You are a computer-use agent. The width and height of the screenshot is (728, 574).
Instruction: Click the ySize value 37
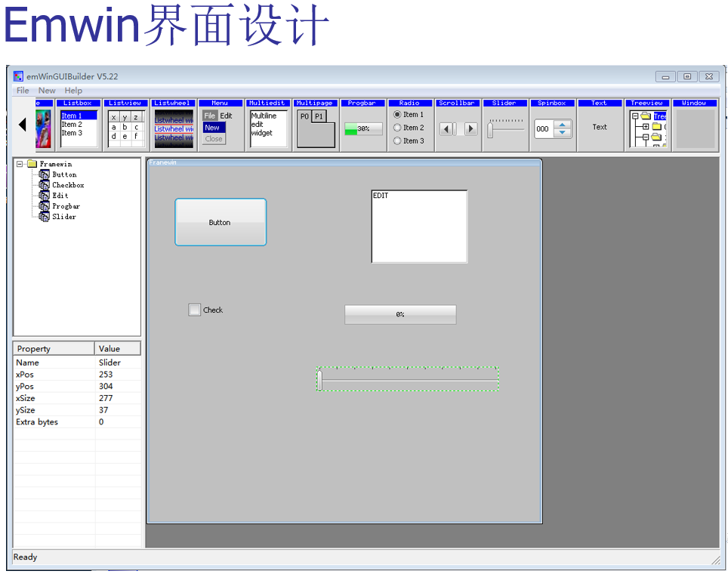point(103,410)
